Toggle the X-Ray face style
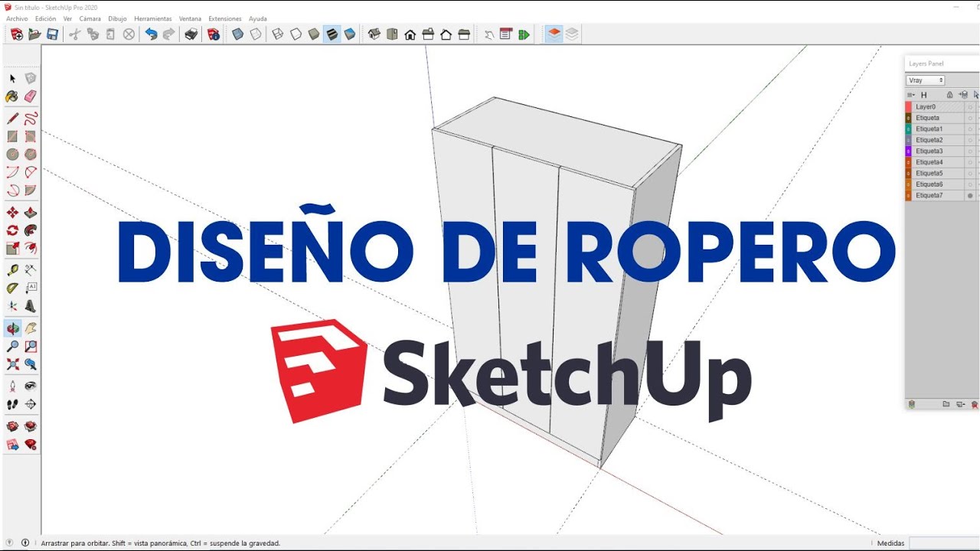980x551 pixels. (x=237, y=34)
